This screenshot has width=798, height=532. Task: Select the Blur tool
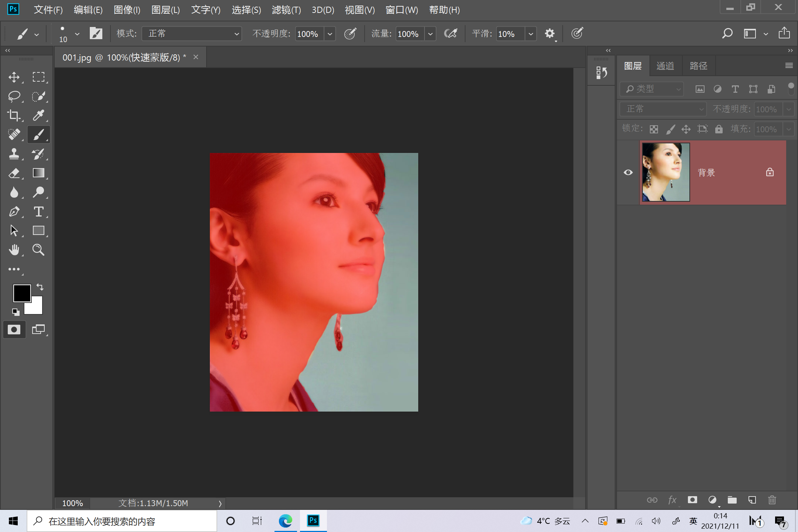pyautogui.click(x=14, y=192)
